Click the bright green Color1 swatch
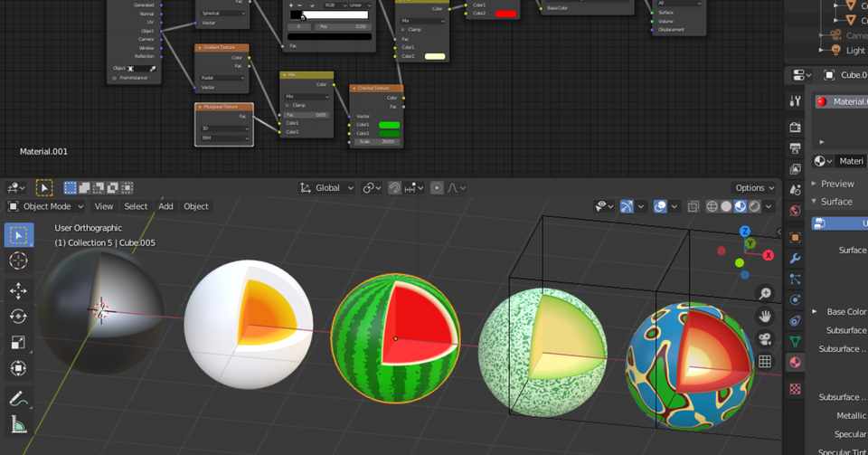The image size is (868, 455). tap(389, 125)
